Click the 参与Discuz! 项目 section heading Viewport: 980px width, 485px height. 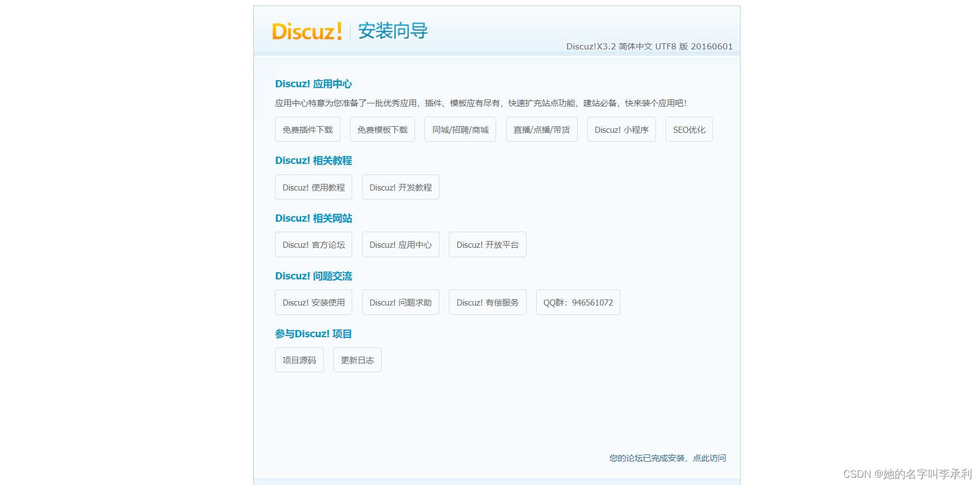313,334
